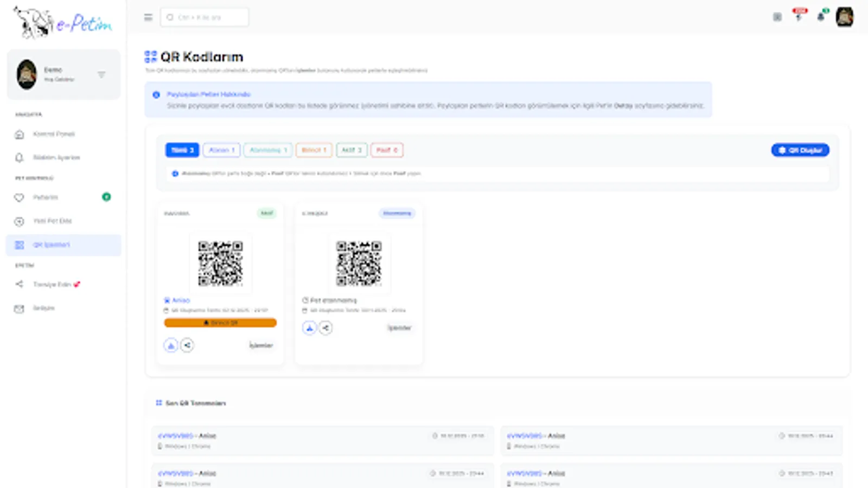The height and width of the screenshot is (488, 868).
Task: Select the Tümü filter tab
Action: coord(182,150)
